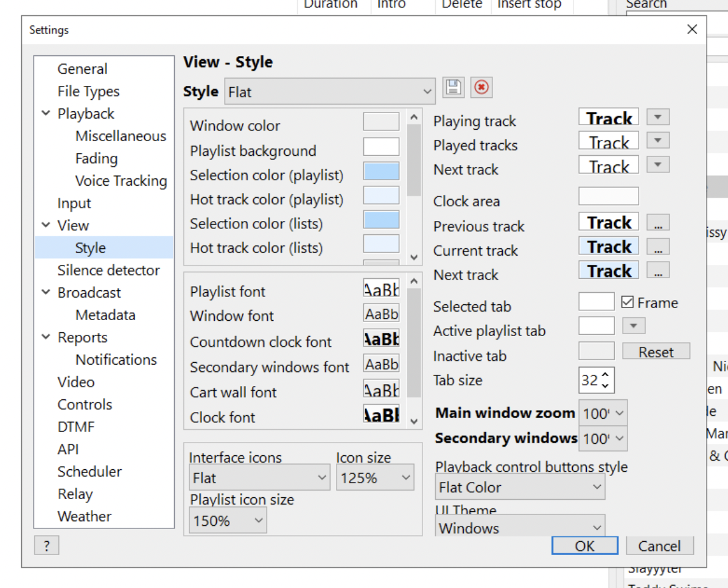The image size is (728, 588).
Task: Click ellipsis button for Current track
Action: pyautogui.click(x=658, y=246)
